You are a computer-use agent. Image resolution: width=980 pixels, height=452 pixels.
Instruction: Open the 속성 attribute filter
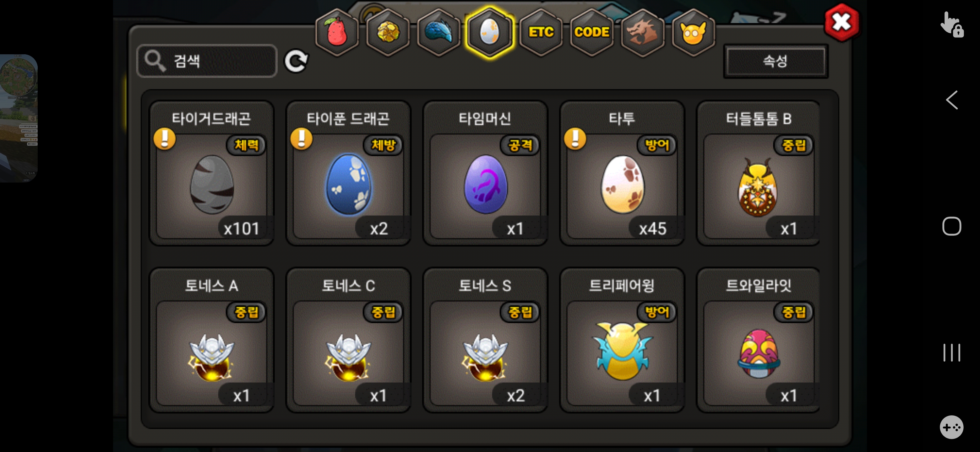click(775, 61)
